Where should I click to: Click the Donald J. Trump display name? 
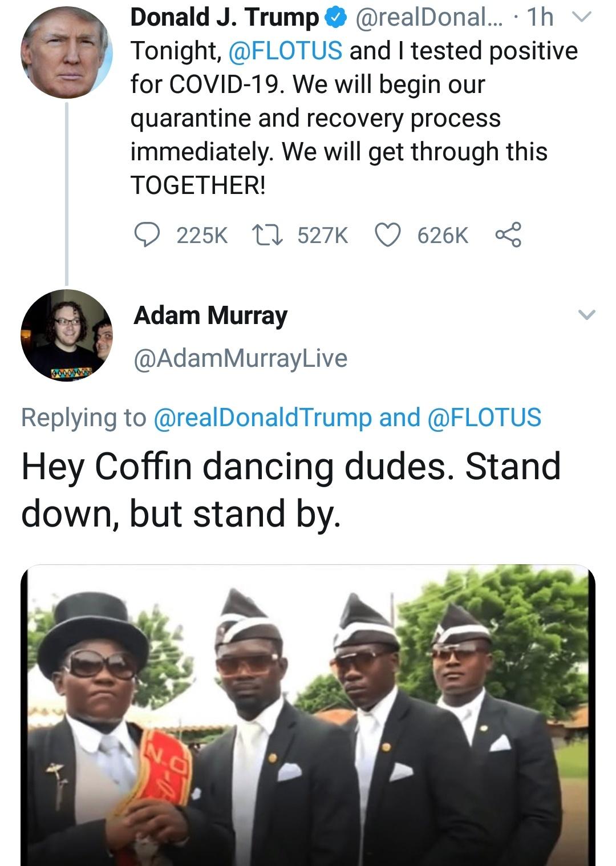[x=224, y=18]
